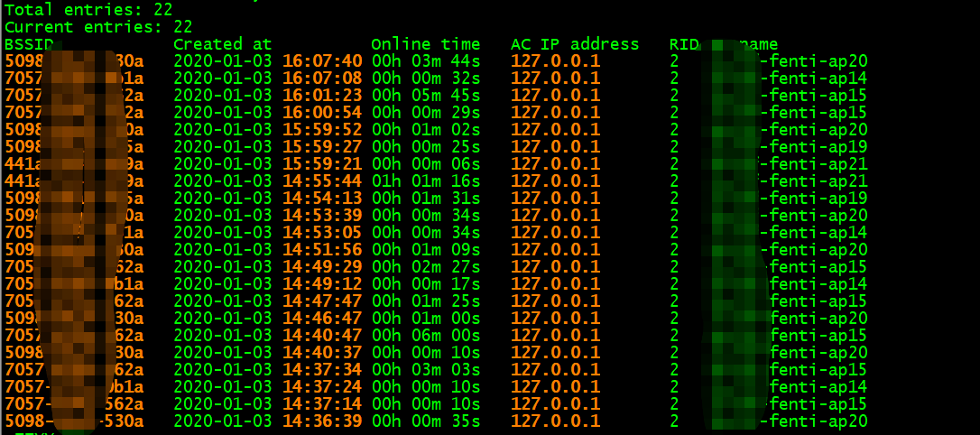
Task: Click online time '00h 01m 02s'
Action: [x=426, y=129]
